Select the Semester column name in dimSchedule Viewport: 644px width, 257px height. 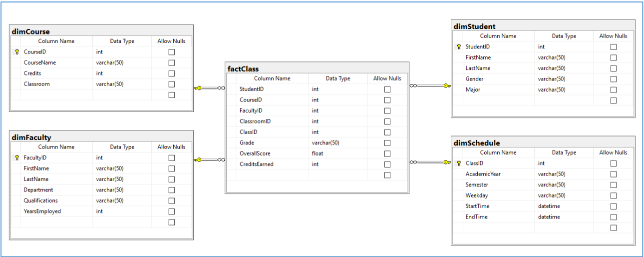click(x=477, y=185)
